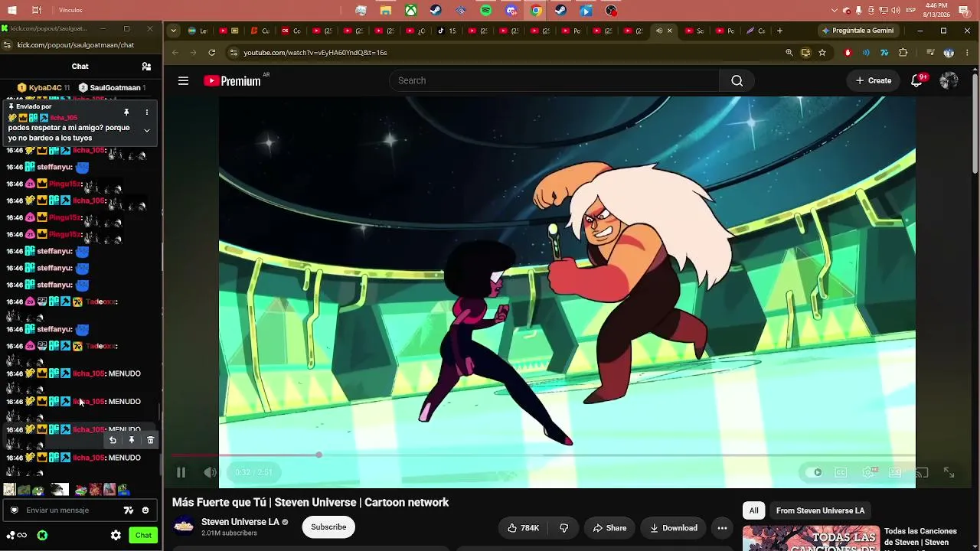Screen dimensions: 980x551
Task: Select the All filter chip
Action: point(754,510)
